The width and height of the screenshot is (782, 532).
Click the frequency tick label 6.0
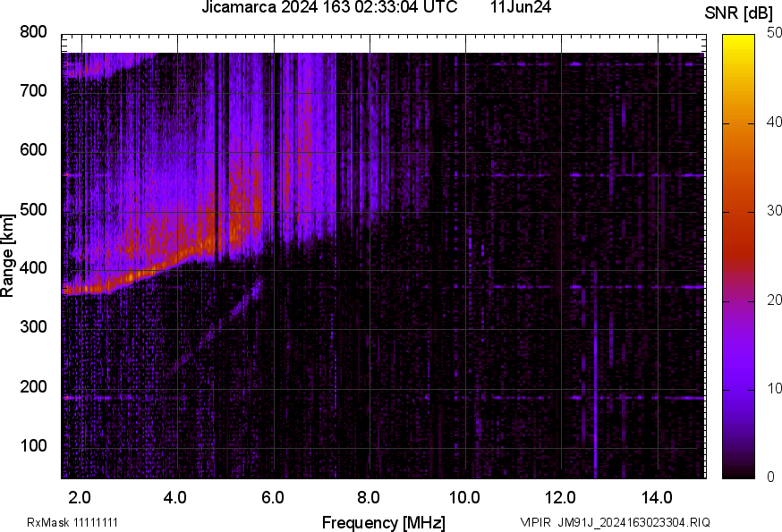pyautogui.click(x=272, y=498)
